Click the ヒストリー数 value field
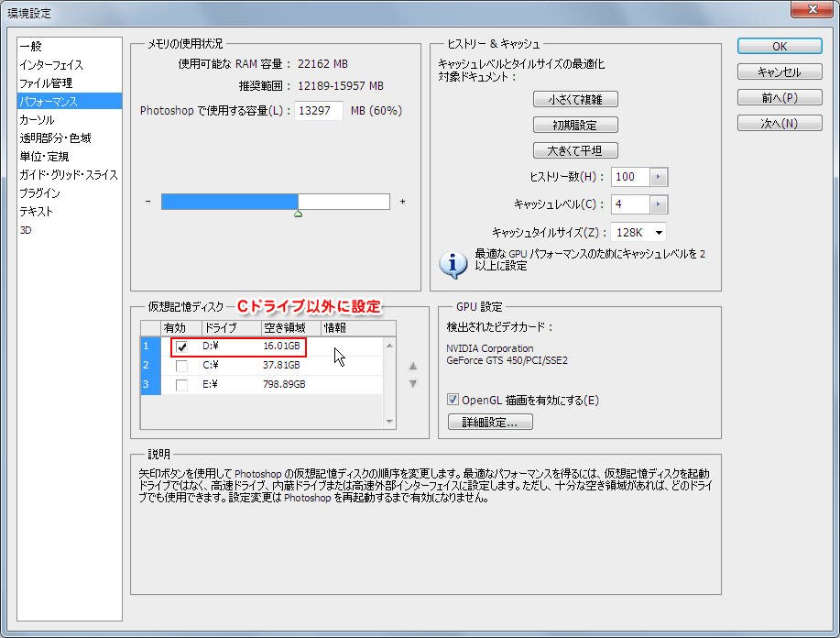Image resolution: width=840 pixels, height=638 pixels. pyautogui.click(x=630, y=176)
